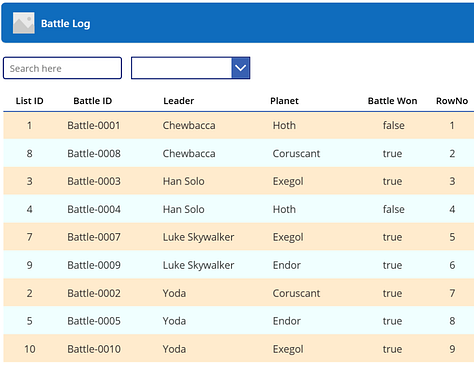
Task: Select the Battle-0002 cell
Action: 94,293
